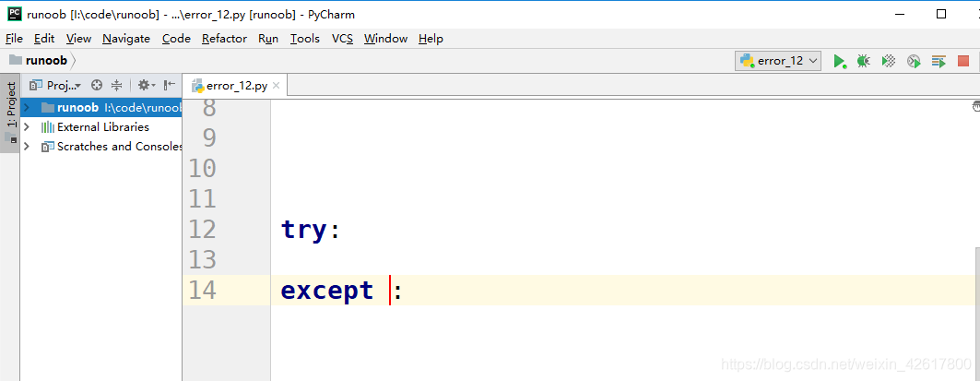Select the runoob row in project tree
The height and width of the screenshot is (381, 980).
coord(101,108)
